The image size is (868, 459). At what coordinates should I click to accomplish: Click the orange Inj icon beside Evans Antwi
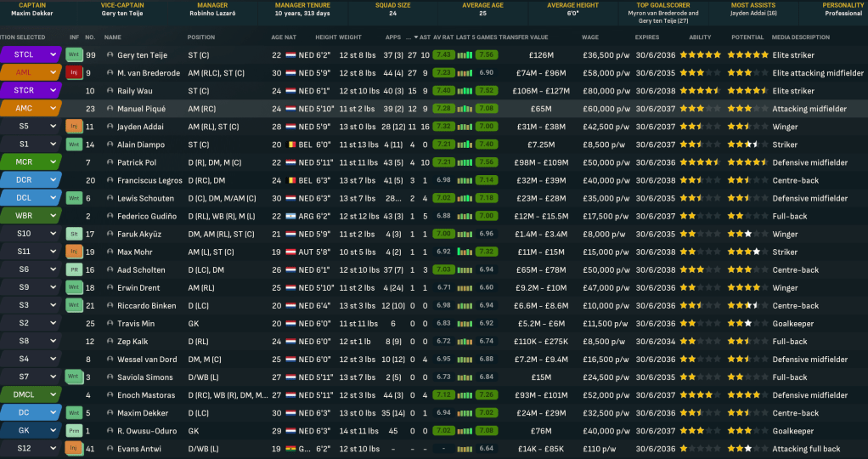pos(74,449)
